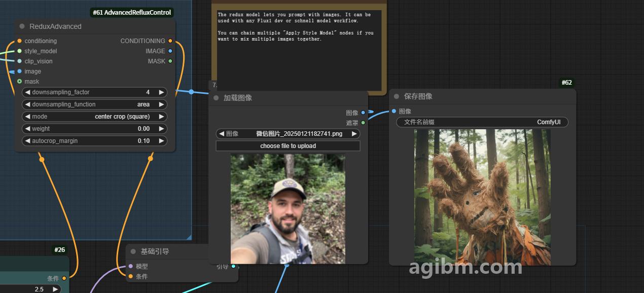This screenshot has height=293, width=644.
Task: Select next image file in 加载图像
Action: point(354,134)
